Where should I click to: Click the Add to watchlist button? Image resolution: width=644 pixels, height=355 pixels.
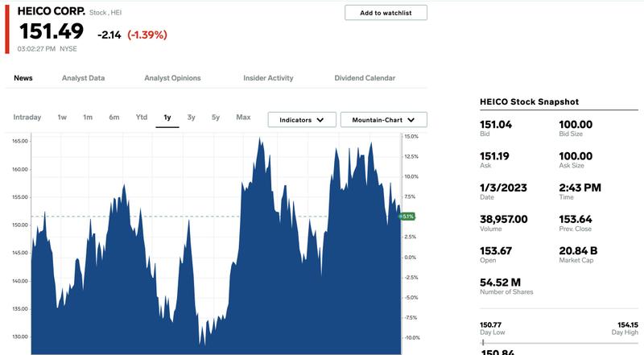tap(386, 13)
